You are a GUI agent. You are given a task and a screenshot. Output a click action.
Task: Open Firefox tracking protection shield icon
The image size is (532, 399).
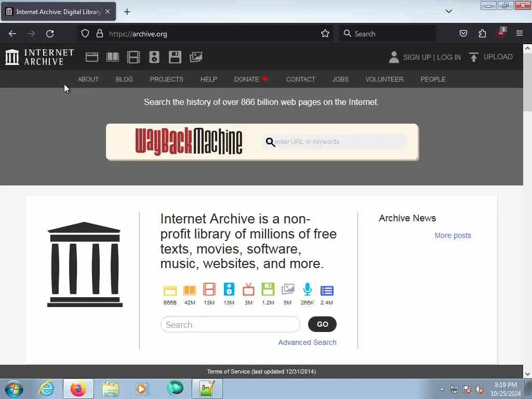(x=85, y=34)
